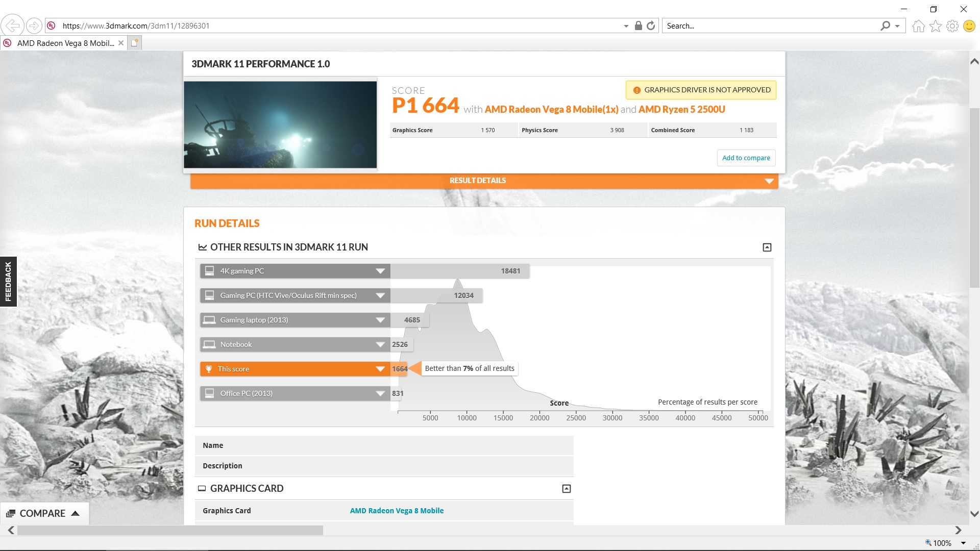Click the browser forward arrow button
Screen dimensions: 980x551
tap(34, 26)
